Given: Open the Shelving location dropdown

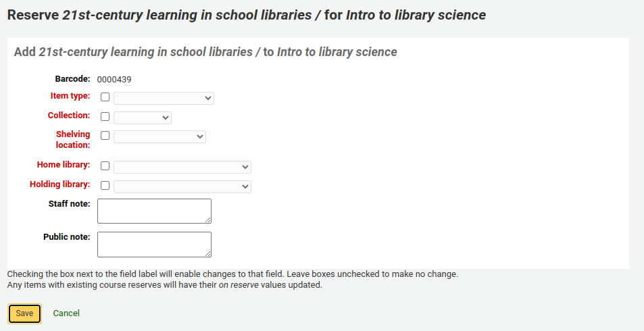Looking at the screenshot, I should [x=159, y=136].
